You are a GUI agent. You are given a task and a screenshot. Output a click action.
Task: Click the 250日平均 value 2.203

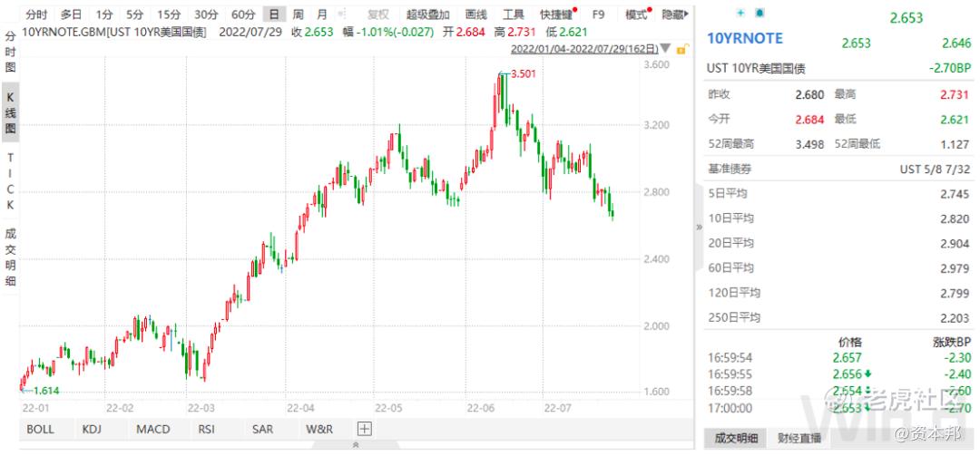tap(955, 318)
